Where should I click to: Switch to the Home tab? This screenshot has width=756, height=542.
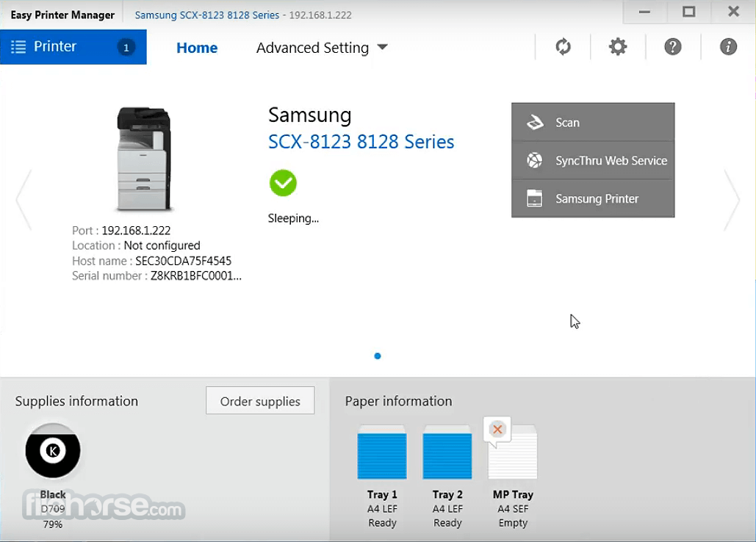(197, 48)
